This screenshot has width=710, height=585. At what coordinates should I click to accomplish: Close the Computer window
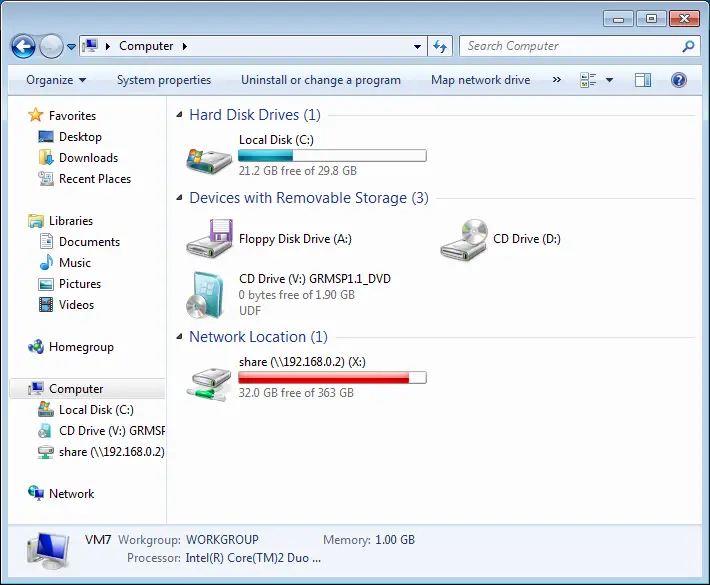click(x=685, y=19)
